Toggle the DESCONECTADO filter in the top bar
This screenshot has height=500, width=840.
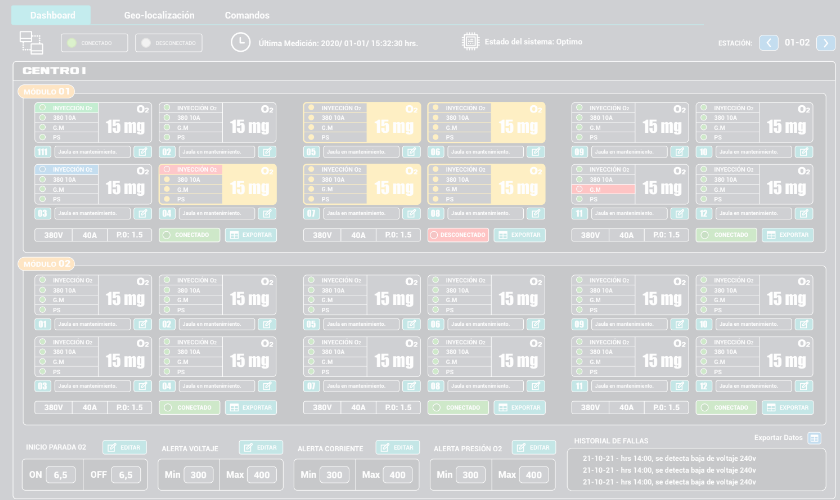pos(169,43)
